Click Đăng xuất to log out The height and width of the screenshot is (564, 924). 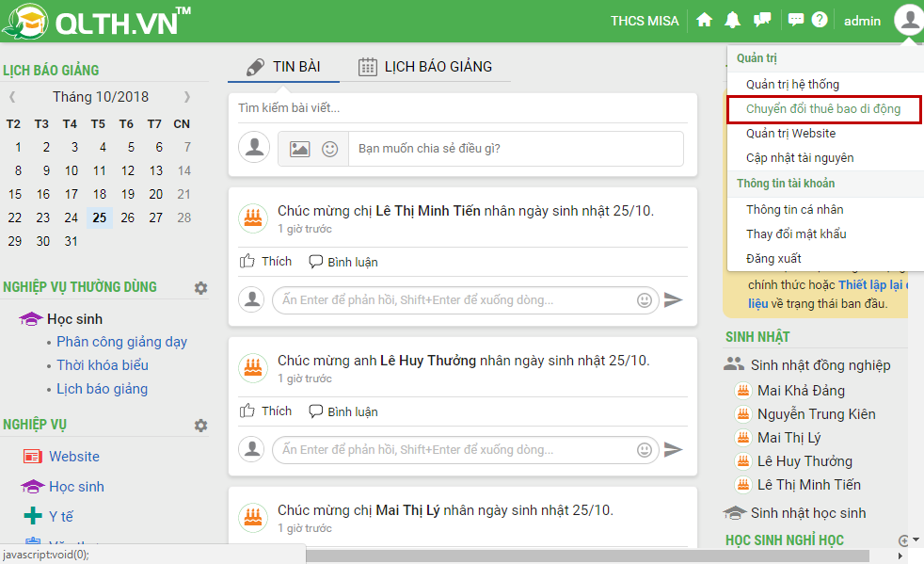[x=773, y=258]
